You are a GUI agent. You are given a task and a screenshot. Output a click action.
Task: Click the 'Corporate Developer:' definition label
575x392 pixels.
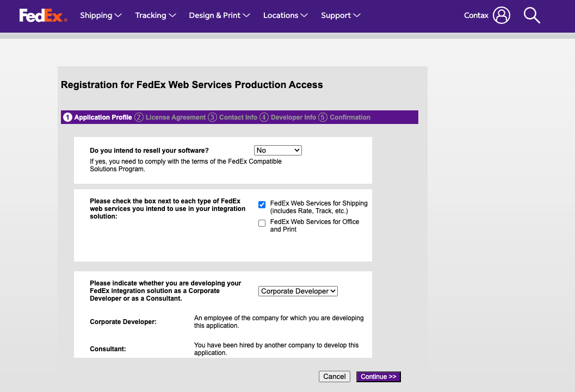(x=123, y=322)
